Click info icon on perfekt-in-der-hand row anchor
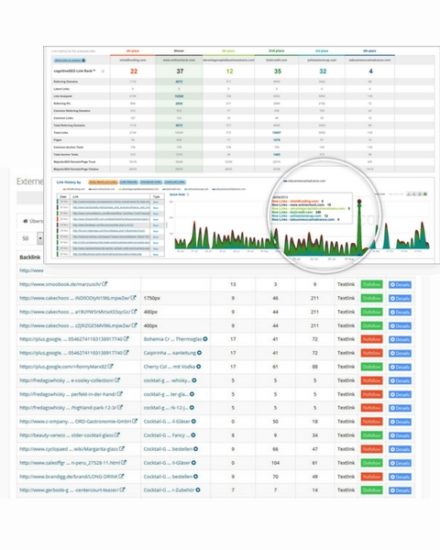This screenshot has height=550, width=440. click(x=192, y=394)
